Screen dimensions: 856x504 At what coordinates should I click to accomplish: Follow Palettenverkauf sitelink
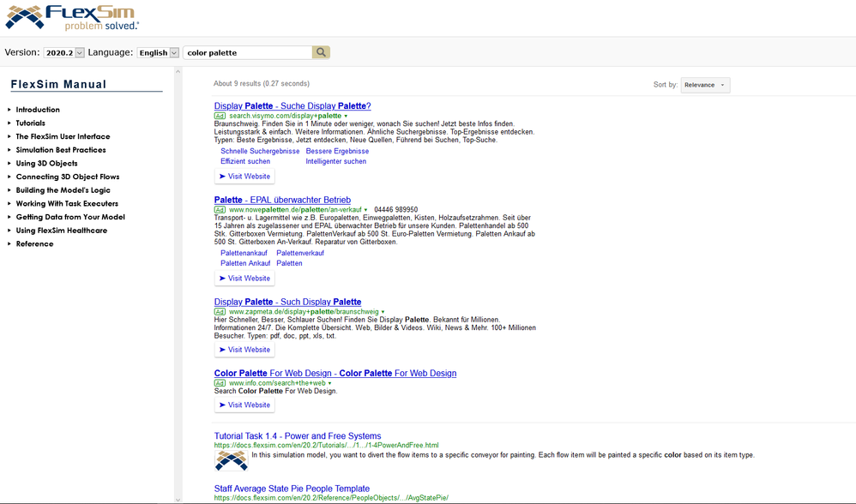point(300,253)
